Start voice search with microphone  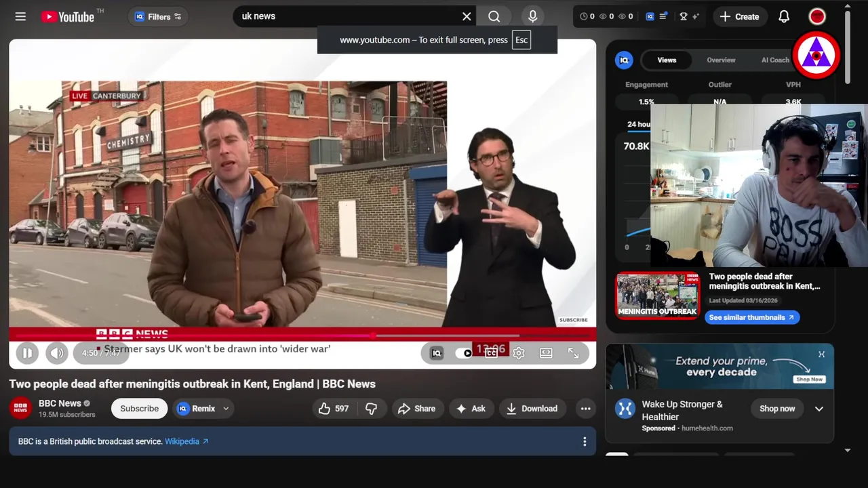[x=533, y=16]
